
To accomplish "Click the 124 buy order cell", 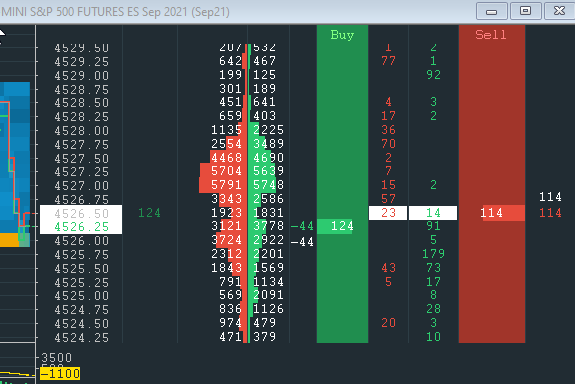I will click(335, 226).
